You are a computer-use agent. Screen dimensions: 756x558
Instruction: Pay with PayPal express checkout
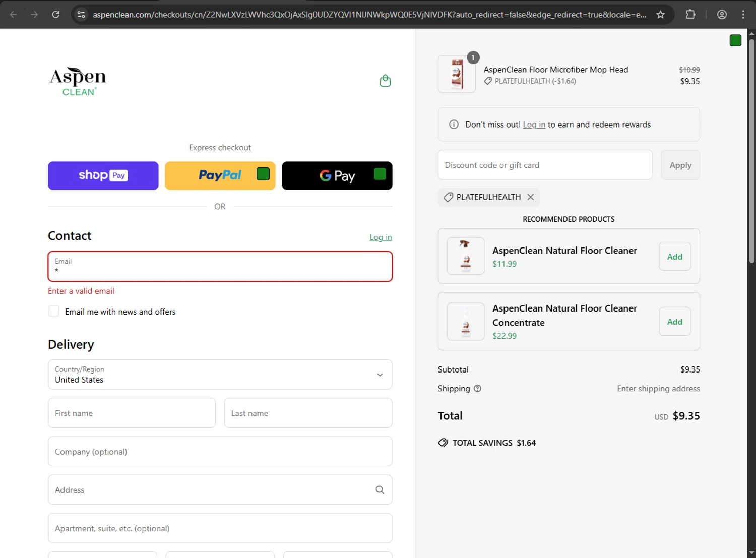(220, 176)
